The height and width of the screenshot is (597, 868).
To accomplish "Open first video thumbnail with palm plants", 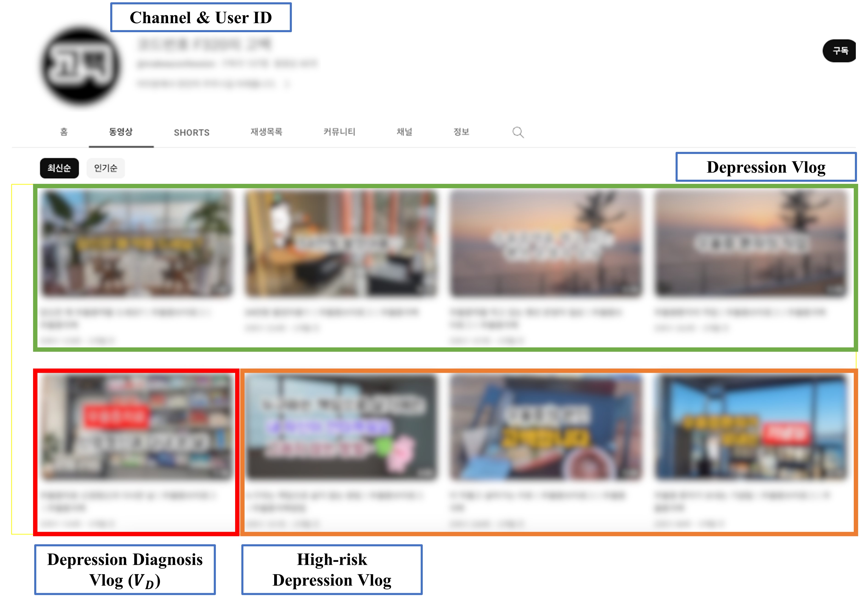I will click(136, 244).
